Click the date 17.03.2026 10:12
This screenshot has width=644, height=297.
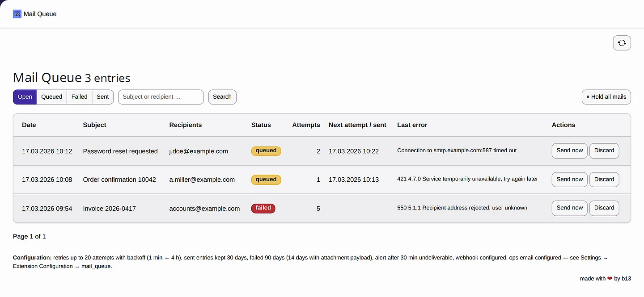47,151
